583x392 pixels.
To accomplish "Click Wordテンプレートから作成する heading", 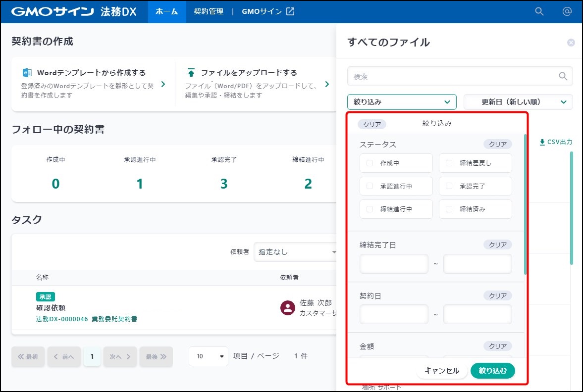I will [x=92, y=73].
